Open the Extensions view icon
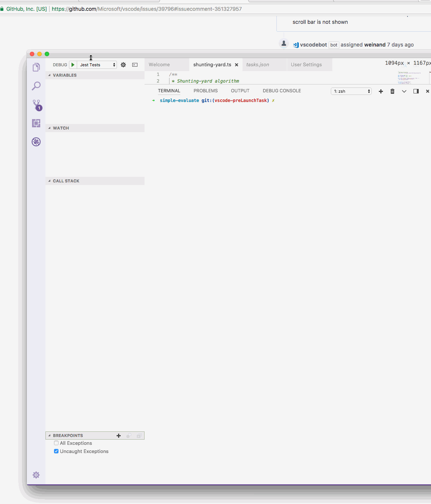Image resolution: width=431 pixels, height=504 pixels. pyautogui.click(x=36, y=123)
